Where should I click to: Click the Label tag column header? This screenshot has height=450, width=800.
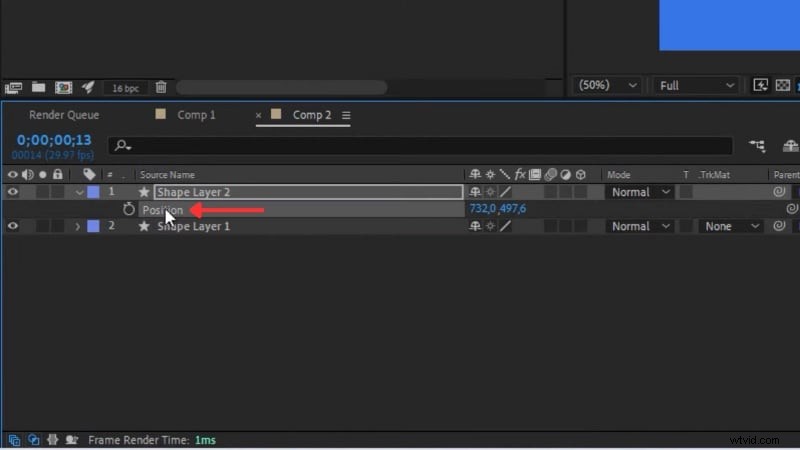click(x=89, y=174)
